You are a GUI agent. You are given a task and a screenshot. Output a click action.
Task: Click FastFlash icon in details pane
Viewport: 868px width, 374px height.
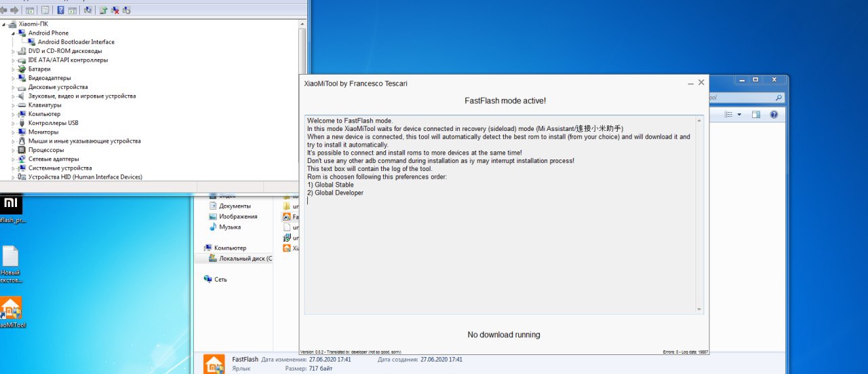click(214, 364)
